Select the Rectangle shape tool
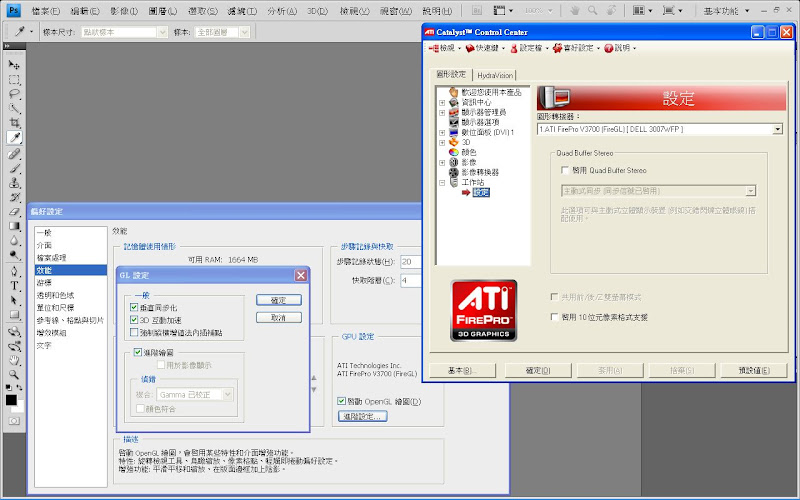 [x=14, y=315]
